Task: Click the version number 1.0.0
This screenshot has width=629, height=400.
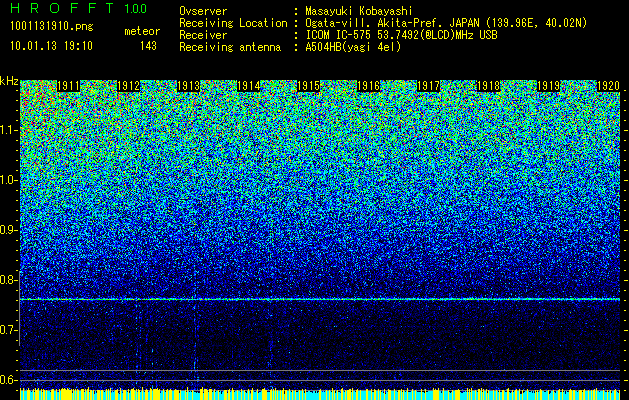Action: click(x=135, y=9)
